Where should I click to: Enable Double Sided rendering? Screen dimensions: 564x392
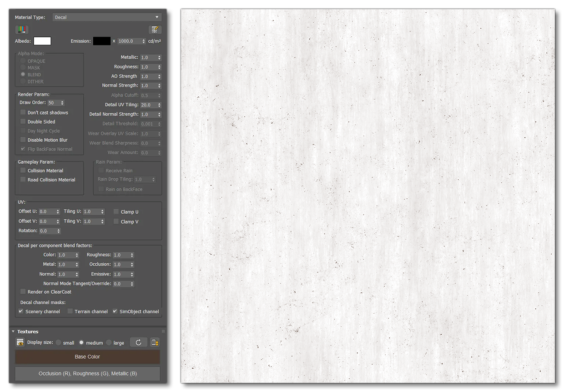click(23, 121)
